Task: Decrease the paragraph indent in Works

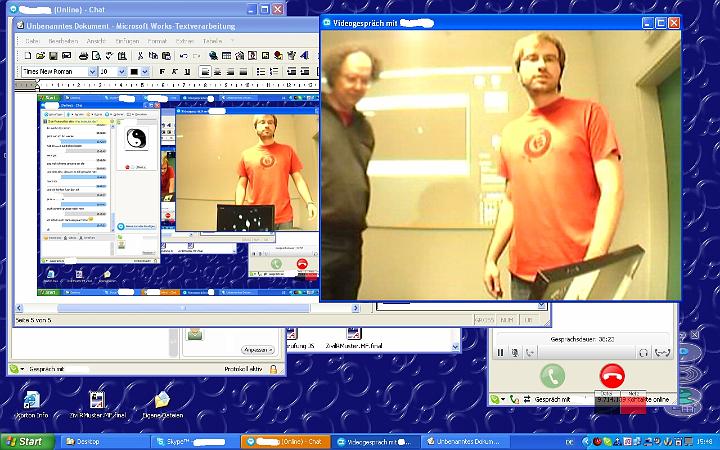Action: (291, 72)
